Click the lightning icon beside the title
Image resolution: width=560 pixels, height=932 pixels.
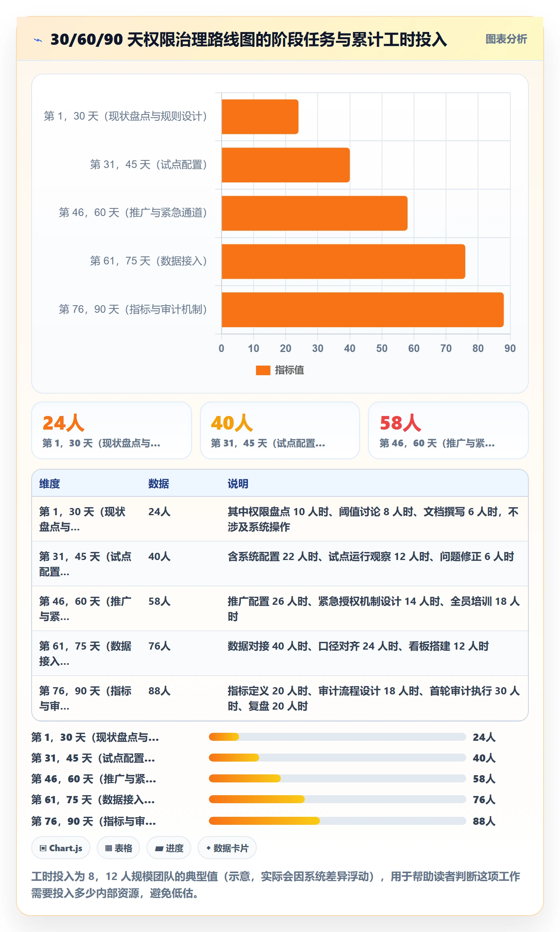pyautogui.click(x=38, y=40)
